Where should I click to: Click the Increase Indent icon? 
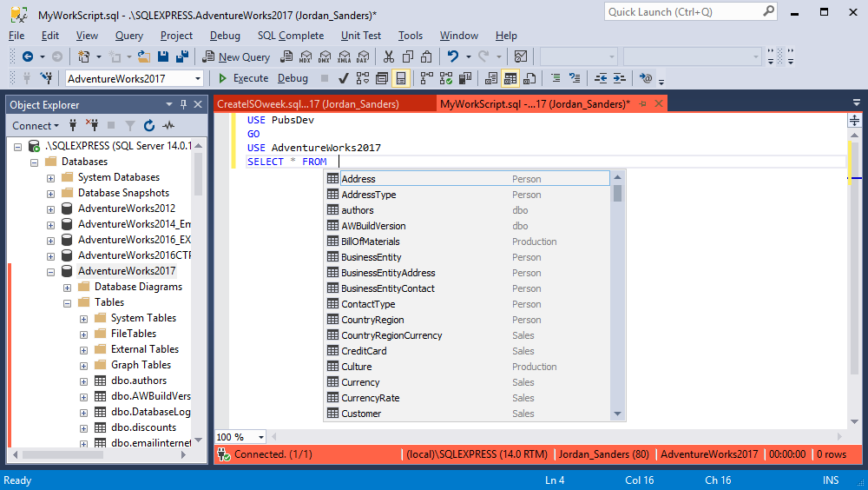click(620, 78)
